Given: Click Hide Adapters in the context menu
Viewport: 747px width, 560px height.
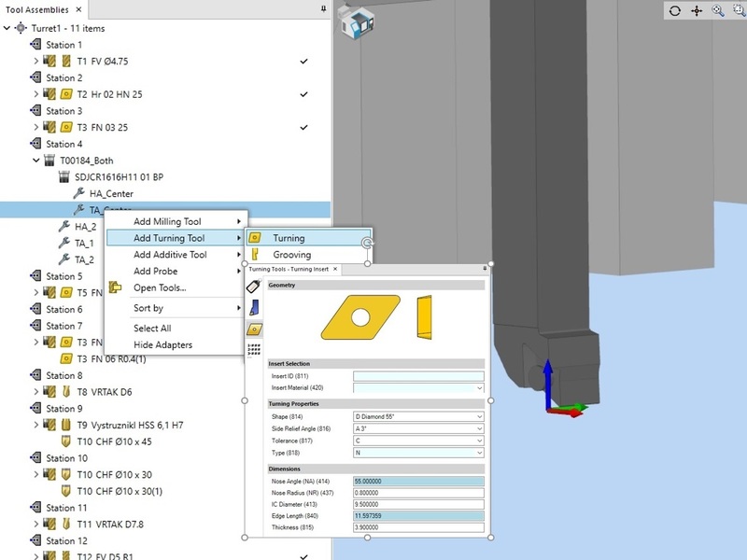Looking at the screenshot, I should point(162,345).
